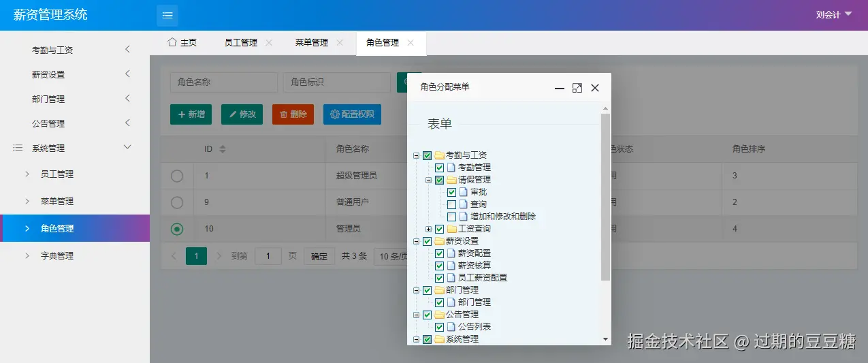Image resolution: width=868 pixels, height=363 pixels.
Task: Click the list icon beside 系统管理
Action: (18, 148)
